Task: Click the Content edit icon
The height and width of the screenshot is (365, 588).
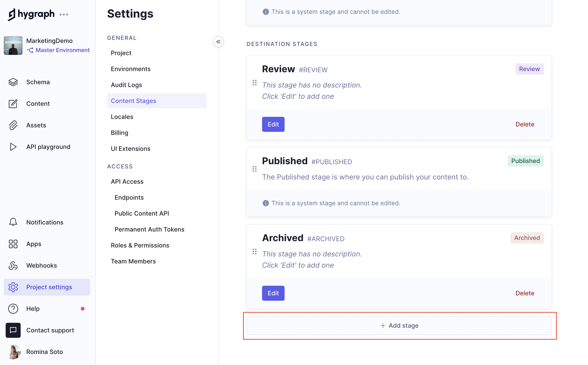Action: coord(13,104)
